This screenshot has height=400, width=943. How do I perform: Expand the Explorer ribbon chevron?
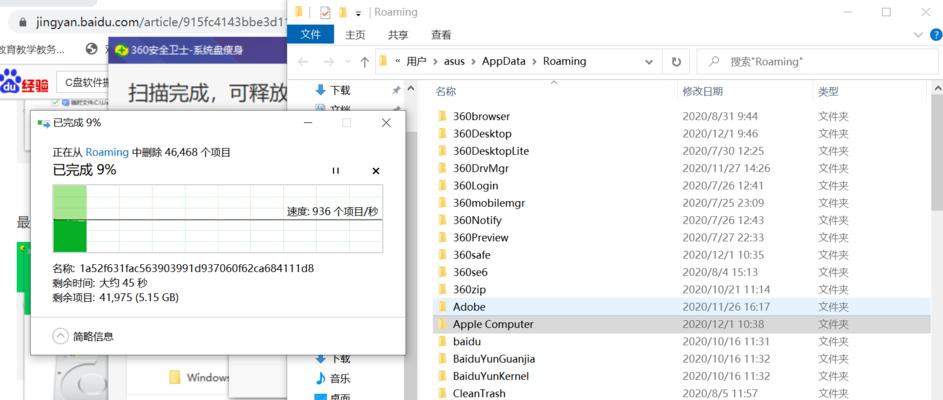pyautogui.click(x=918, y=35)
